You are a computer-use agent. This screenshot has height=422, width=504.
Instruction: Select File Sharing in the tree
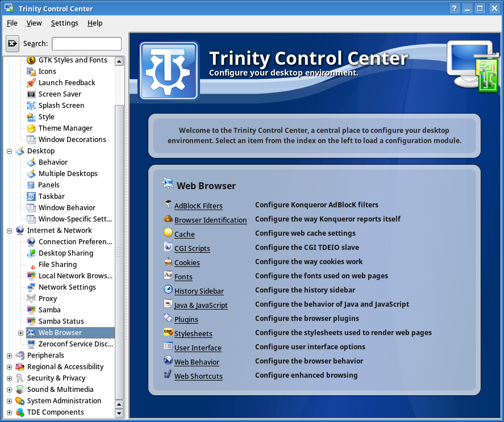[x=57, y=265]
